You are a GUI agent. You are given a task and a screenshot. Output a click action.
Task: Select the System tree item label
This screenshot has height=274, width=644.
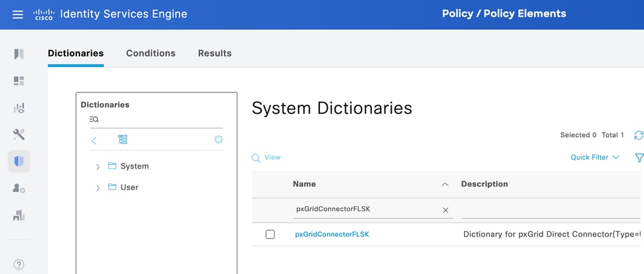click(x=135, y=166)
